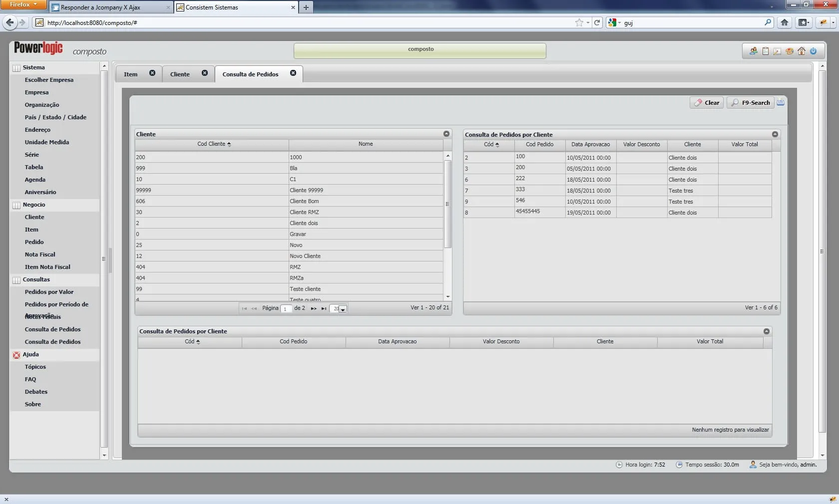Viewport: 839px width, 504px height.
Task: Click the printer icon beside F9-Search
Action: [781, 102]
